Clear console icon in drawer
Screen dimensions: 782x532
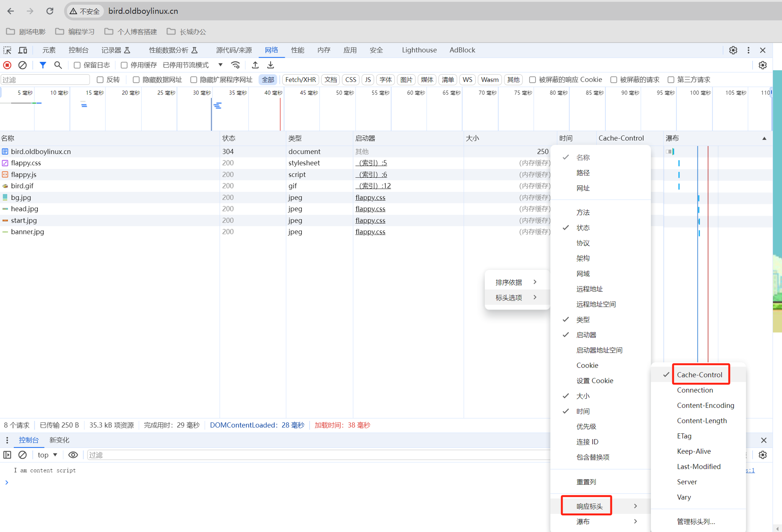pyautogui.click(x=23, y=455)
